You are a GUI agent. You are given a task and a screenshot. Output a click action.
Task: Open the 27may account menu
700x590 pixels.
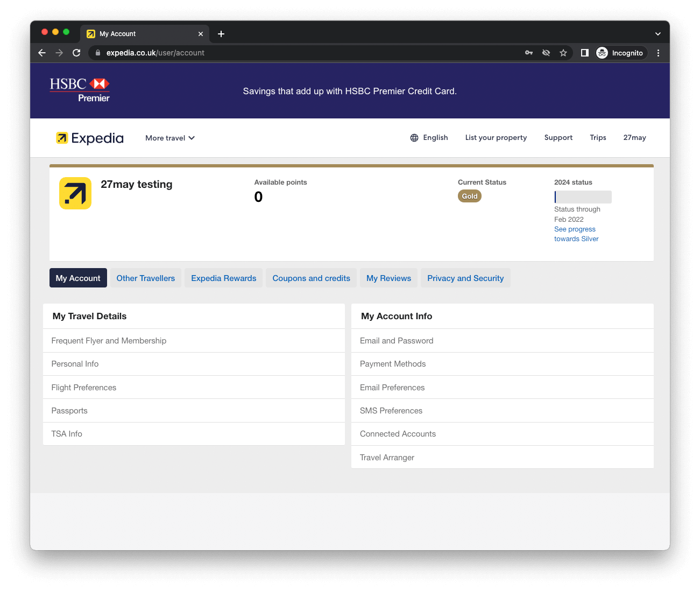635,138
